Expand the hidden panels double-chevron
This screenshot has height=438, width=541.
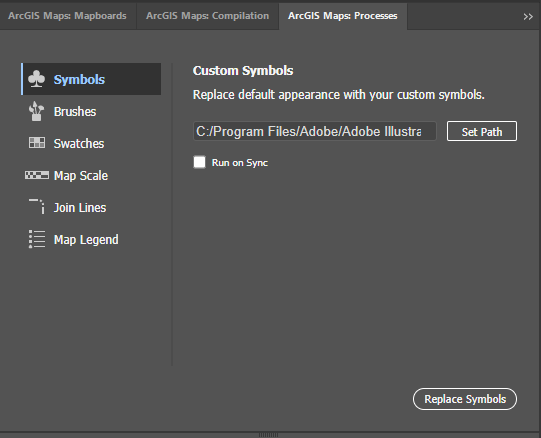(x=528, y=17)
